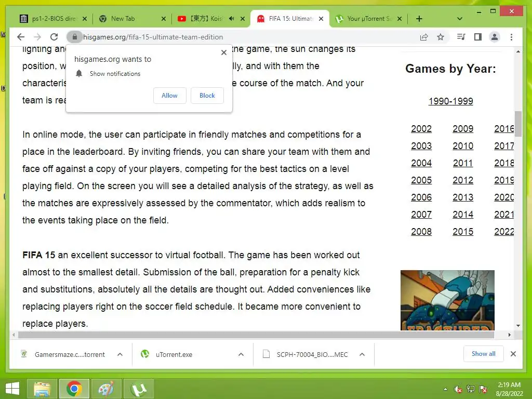The image size is (532, 399).
Task: Expand options for Gamersmaze torrent download
Action: (120, 354)
